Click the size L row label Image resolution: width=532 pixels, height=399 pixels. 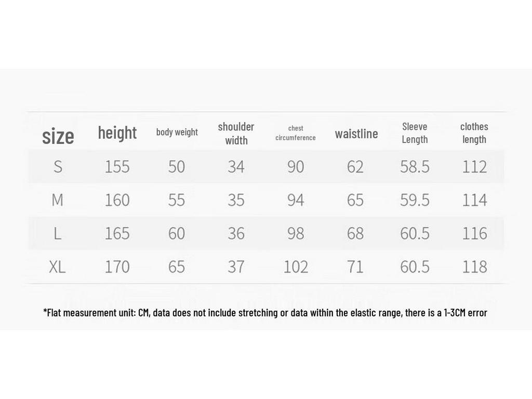(x=57, y=233)
